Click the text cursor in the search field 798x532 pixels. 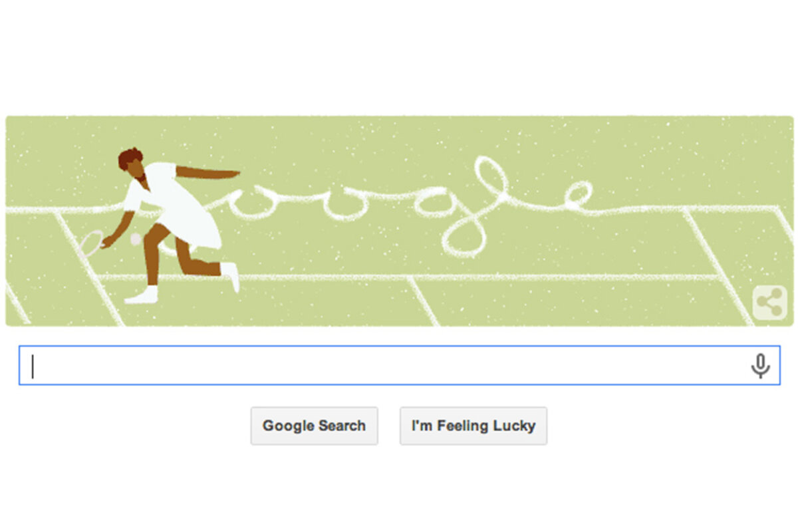pyautogui.click(x=33, y=366)
